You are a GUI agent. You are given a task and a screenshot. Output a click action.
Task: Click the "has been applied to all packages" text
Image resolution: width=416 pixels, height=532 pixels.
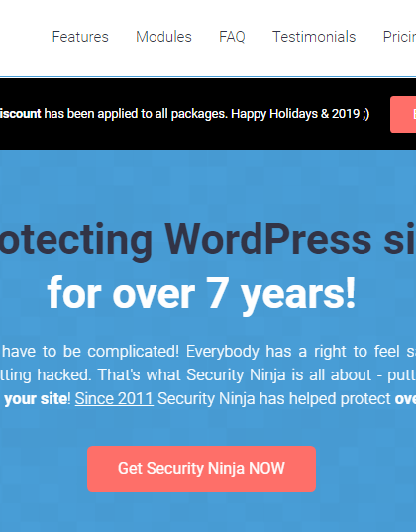point(136,114)
